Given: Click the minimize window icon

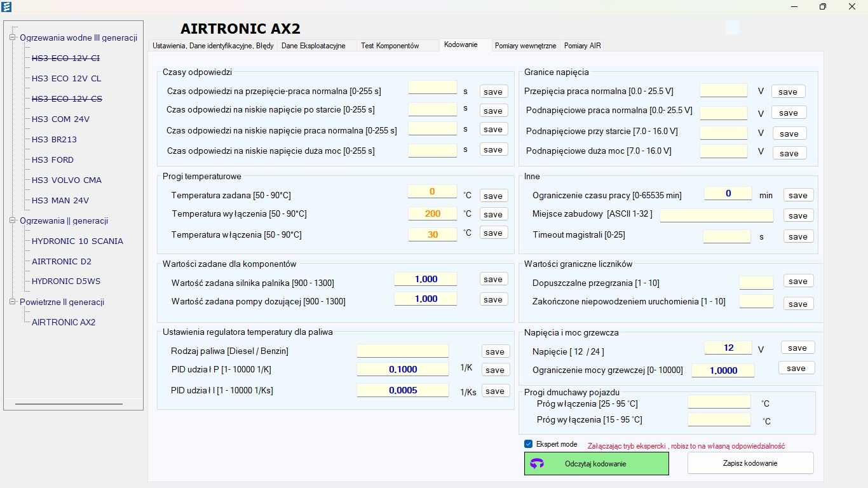Looking at the screenshot, I should (794, 6).
